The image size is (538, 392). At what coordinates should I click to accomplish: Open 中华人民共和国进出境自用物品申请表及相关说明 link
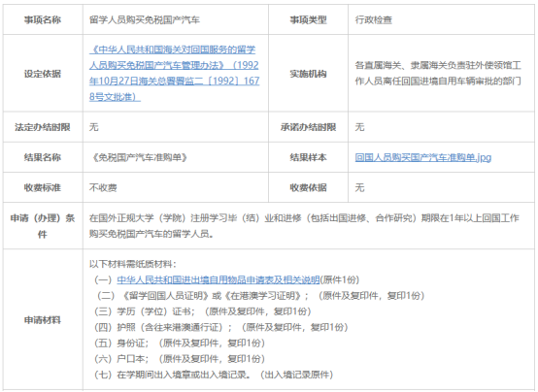(x=219, y=279)
